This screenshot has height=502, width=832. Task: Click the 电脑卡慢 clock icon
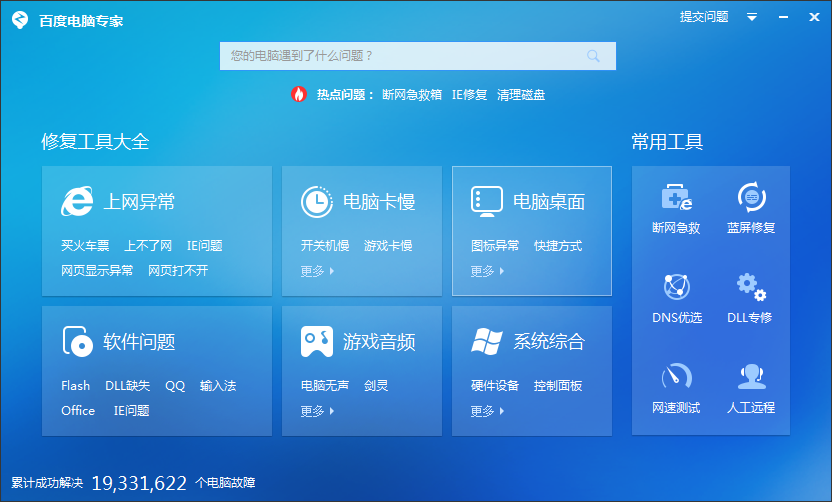pyautogui.click(x=317, y=201)
